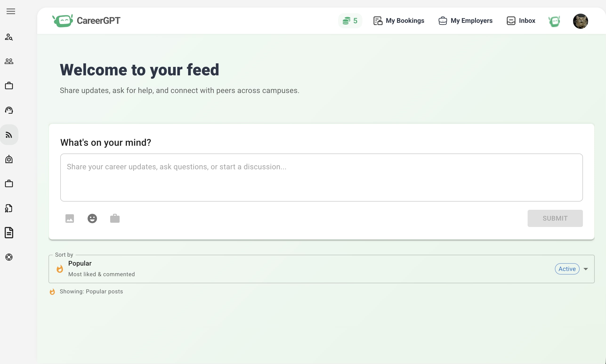Select the Popular sort option
606x364 pixels.
coord(80,263)
